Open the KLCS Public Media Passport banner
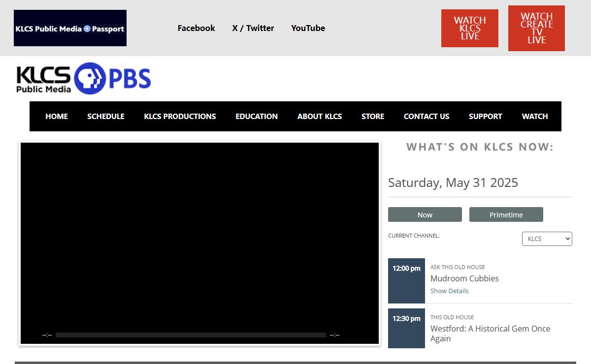This screenshot has height=364, width=591. click(70, 28)
